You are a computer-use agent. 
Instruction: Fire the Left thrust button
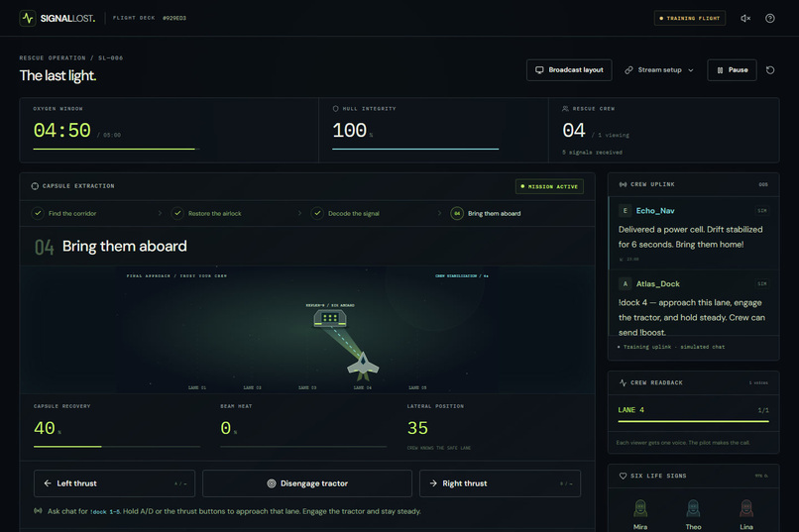pyautogui.click(x=114, y=483)
